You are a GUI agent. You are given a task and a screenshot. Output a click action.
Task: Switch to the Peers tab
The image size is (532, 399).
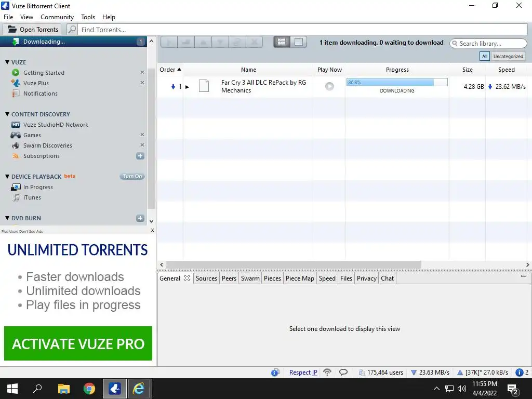coord(229,278)
